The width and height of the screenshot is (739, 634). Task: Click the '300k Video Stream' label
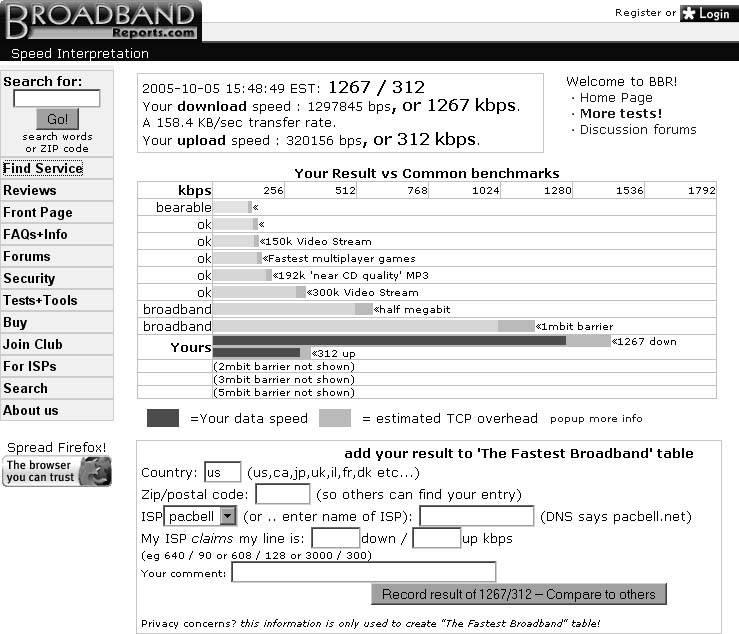[362, 292]
